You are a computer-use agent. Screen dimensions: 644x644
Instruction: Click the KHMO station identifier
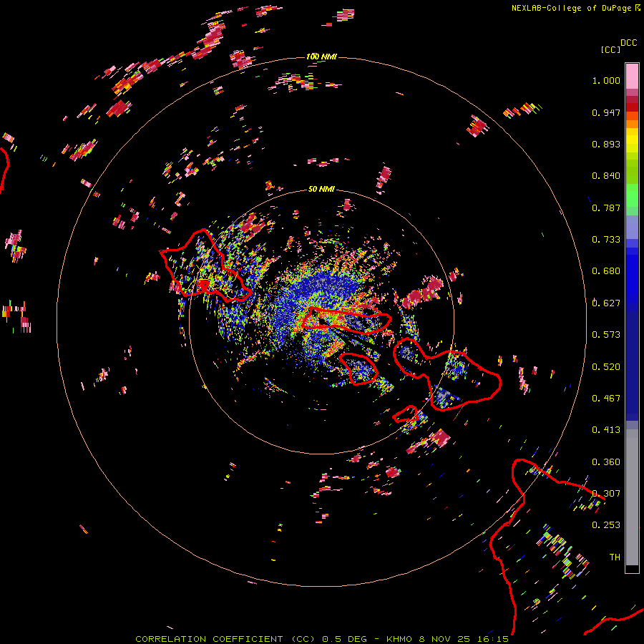[x=399, y=639]
